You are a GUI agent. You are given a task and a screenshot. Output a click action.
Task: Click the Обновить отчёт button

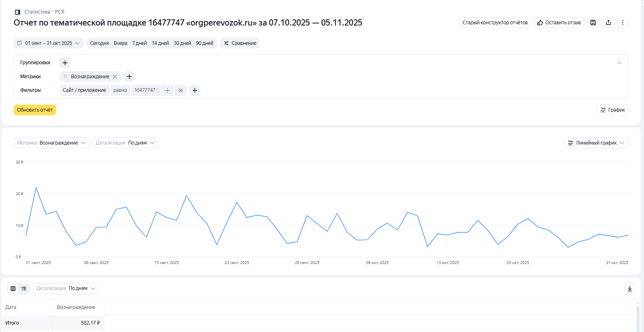(35, 110)
